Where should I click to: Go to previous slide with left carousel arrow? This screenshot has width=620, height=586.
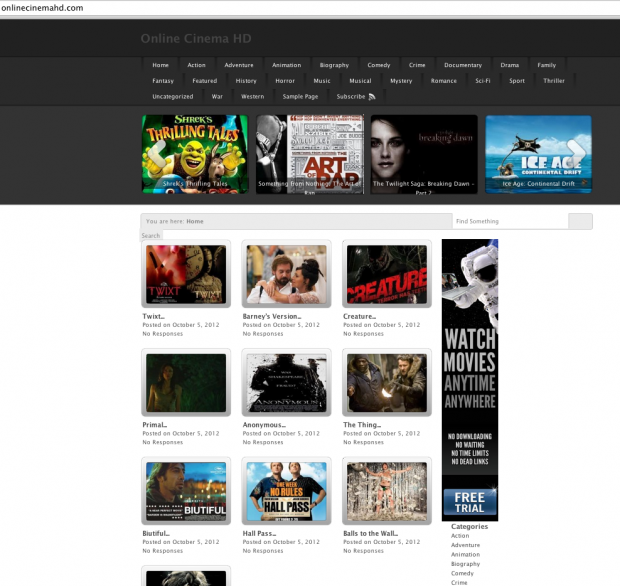coord(157,154)
